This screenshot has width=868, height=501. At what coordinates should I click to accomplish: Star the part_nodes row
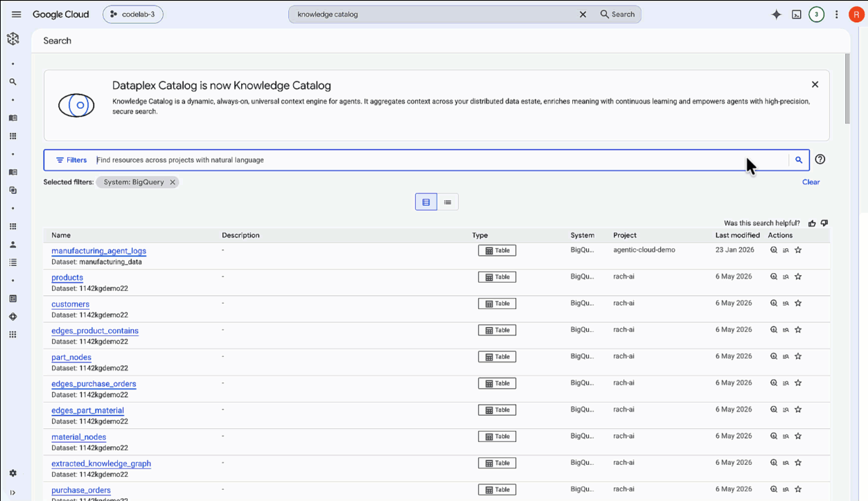798,356
